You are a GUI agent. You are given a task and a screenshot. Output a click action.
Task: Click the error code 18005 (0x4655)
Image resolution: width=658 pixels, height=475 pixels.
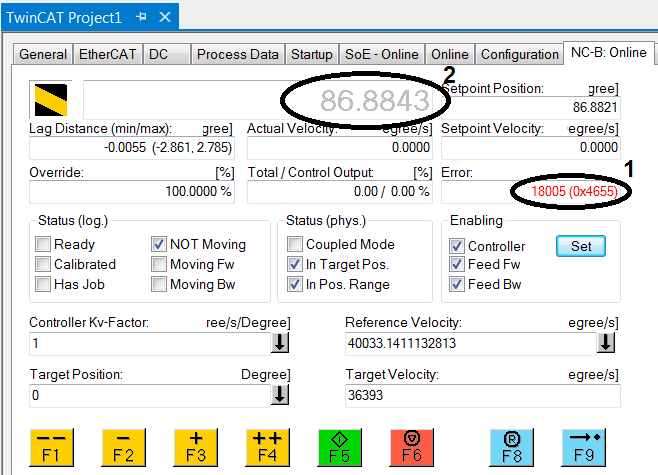pyautogui.click(x=574, y=191)
